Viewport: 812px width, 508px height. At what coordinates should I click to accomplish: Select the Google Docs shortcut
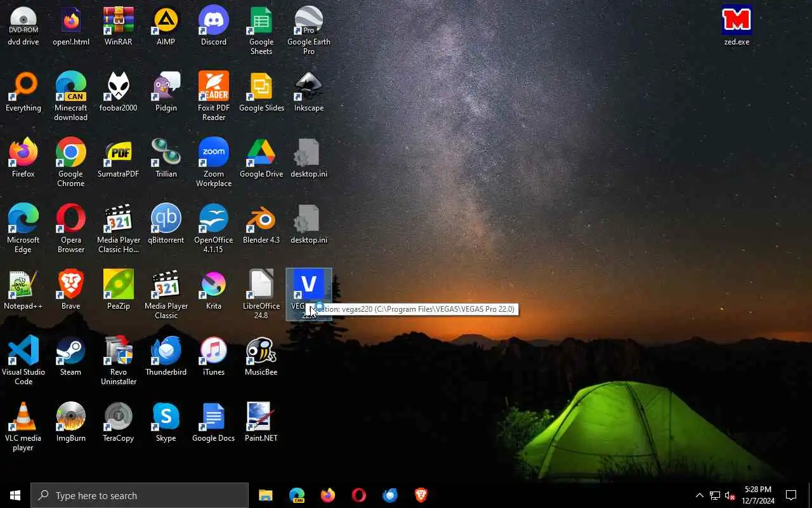[214, 422]
